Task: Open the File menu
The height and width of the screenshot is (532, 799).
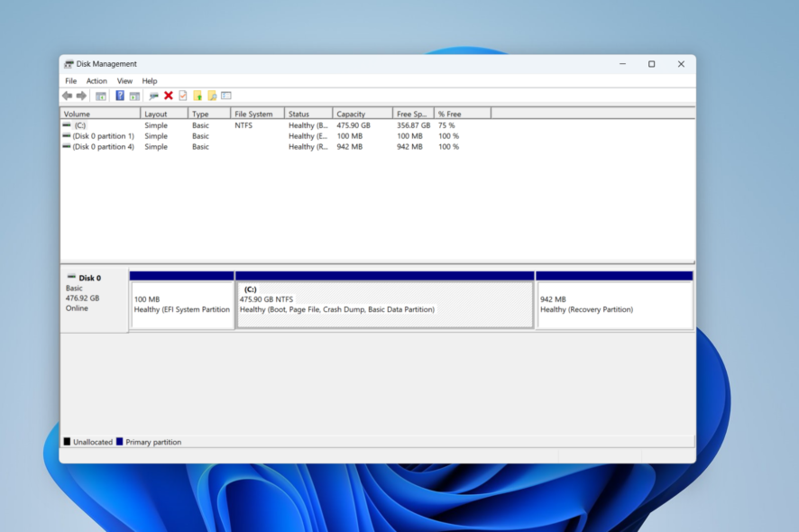Action: point(70,80)
